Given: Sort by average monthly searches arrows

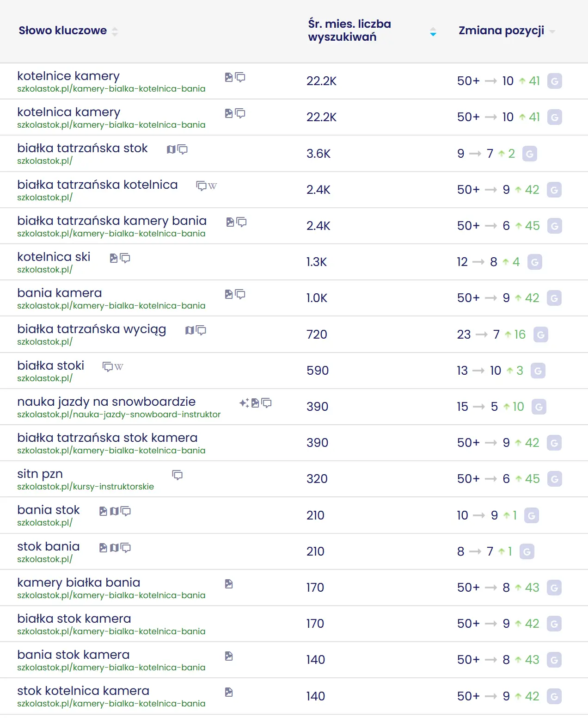Looking at the screenshot, I should (433, 32).
